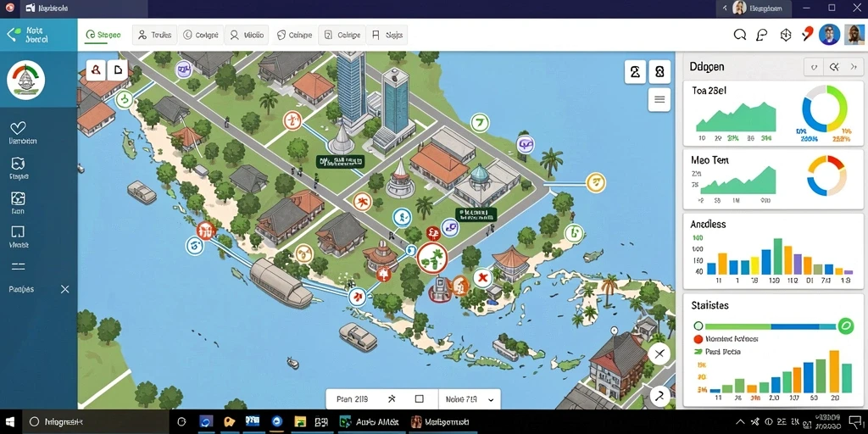
Task: Switch to the Stageo tab
Action: (103, 35)
